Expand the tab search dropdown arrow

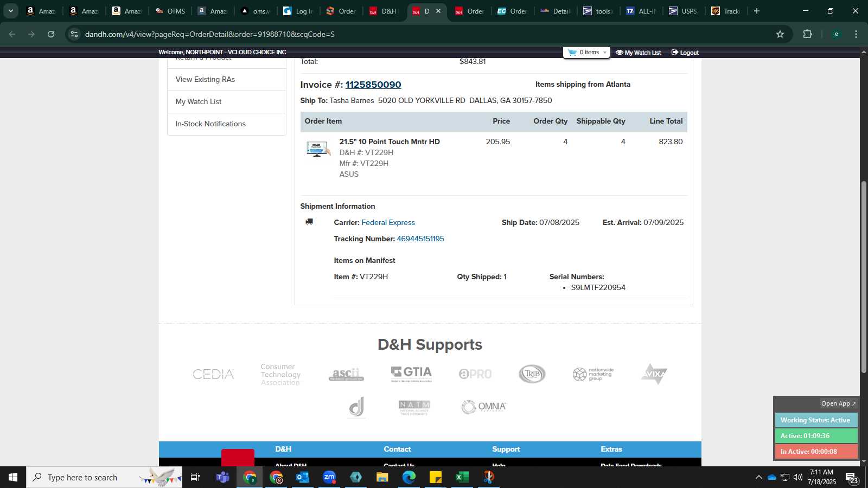point(10,11)
